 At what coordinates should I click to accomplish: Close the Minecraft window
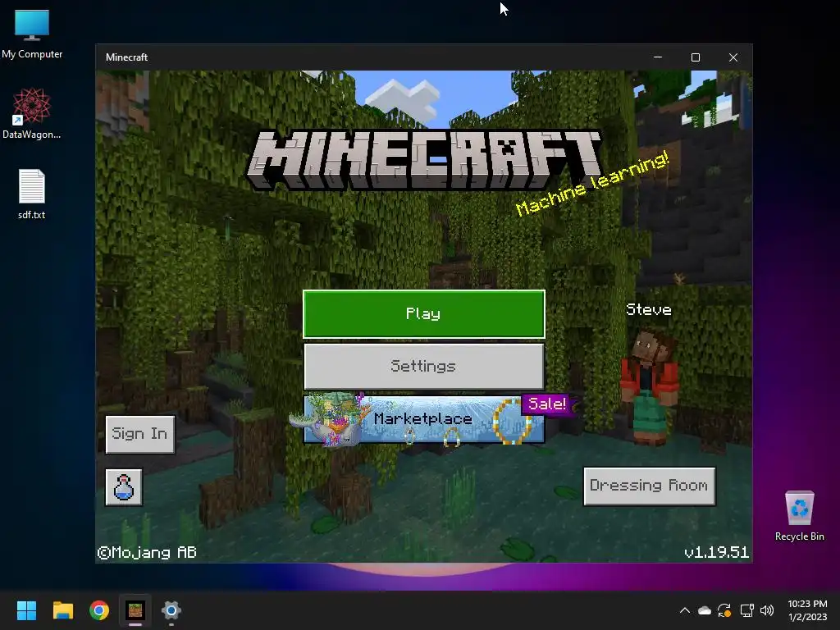click(733, 57)
